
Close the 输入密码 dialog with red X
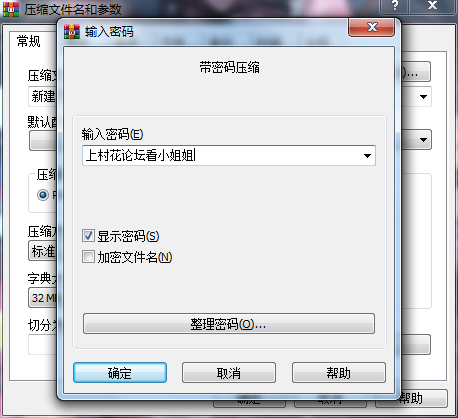(x=372, y=27)
